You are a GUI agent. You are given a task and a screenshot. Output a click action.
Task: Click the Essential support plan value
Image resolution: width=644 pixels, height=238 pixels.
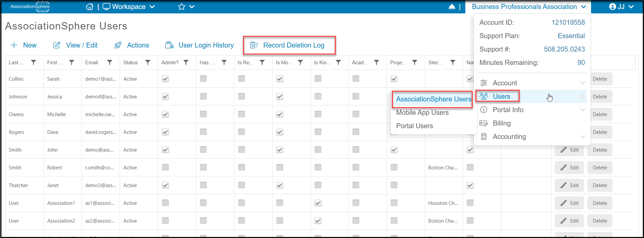571,36
